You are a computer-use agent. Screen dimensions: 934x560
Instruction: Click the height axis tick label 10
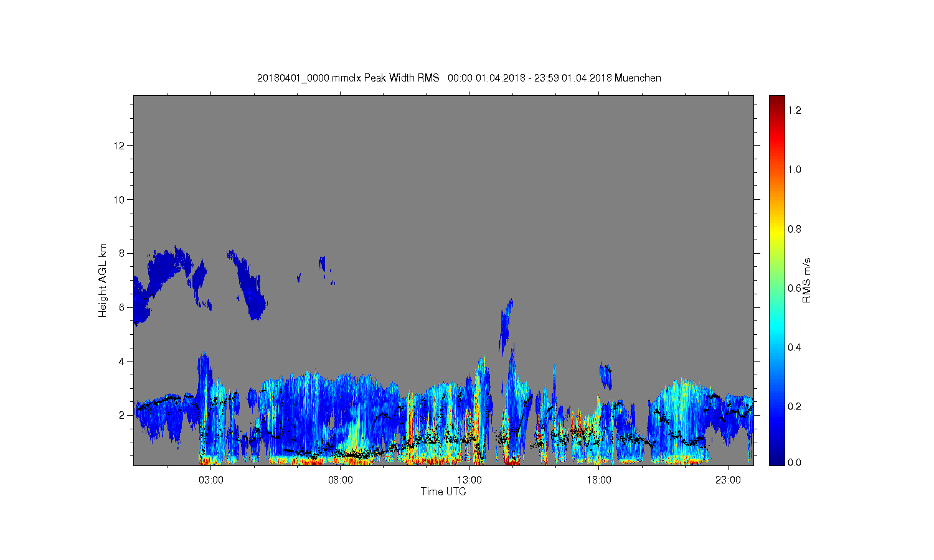pyautogui.click(x=120, y=200)
